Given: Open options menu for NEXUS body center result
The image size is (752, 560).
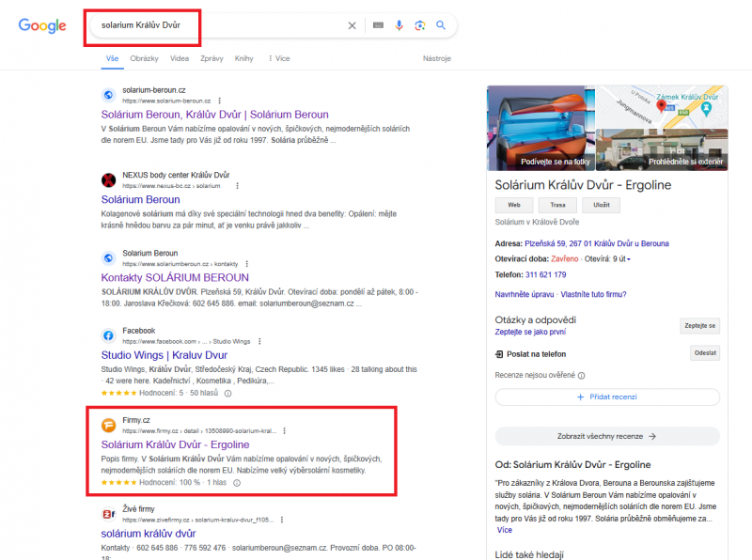Looking at the screenshot, I should click(x=238, y=185).
